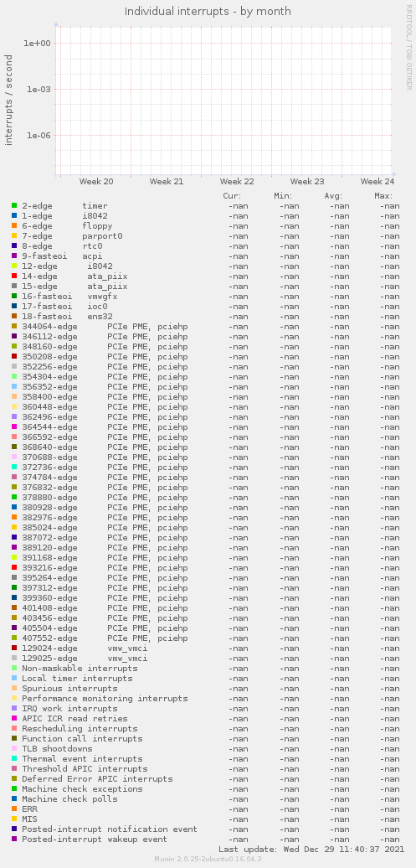416x868 pixels.
Task: Click the Local timer interrupts label
Action: click(78, 678)
